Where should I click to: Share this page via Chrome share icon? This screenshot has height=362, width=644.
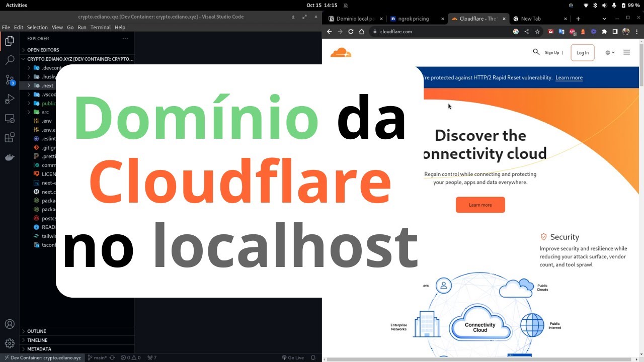coord(526,32)
